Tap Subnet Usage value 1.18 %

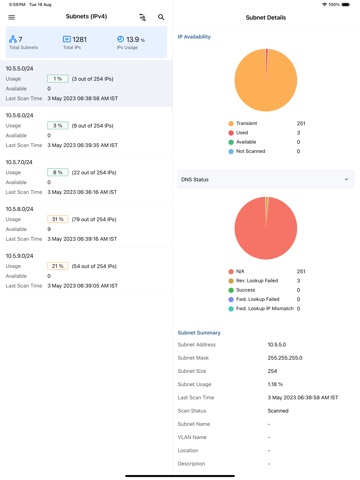click(x=275, y=384)
